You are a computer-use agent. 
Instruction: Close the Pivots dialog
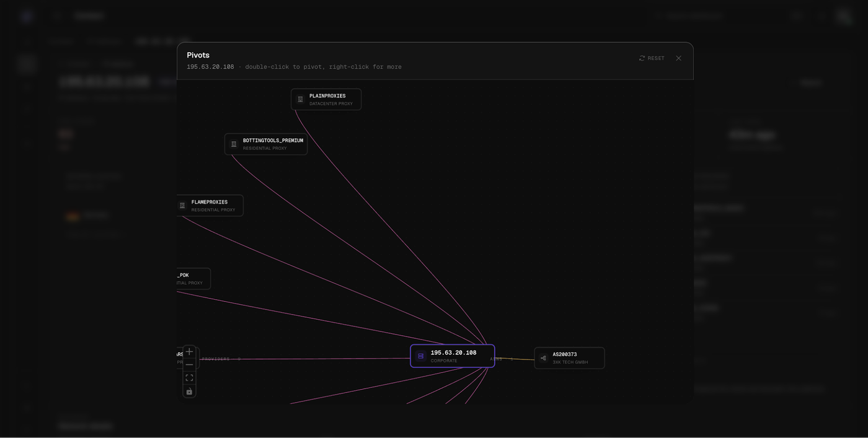tap(678, 58)
